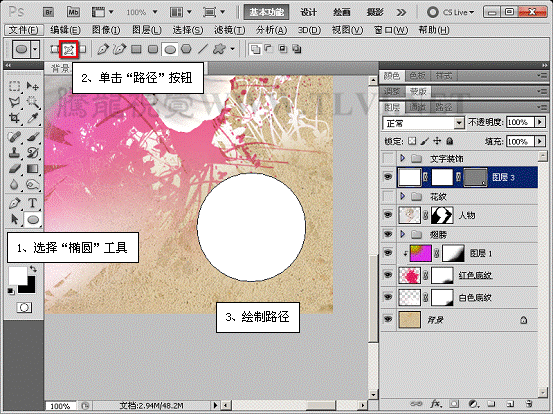Select the Gradient tool
This screenshot has width=553, height=414.
(x=33, y=169)
